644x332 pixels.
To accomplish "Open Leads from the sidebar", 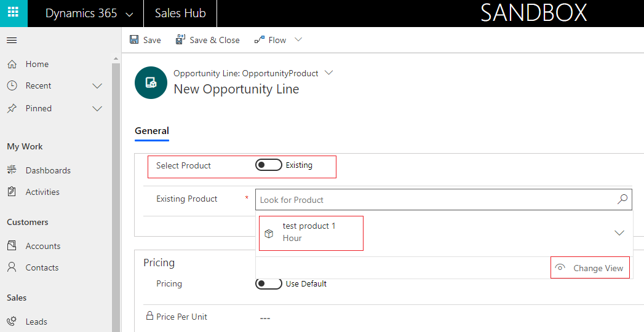I will click(x=36, y=322).
